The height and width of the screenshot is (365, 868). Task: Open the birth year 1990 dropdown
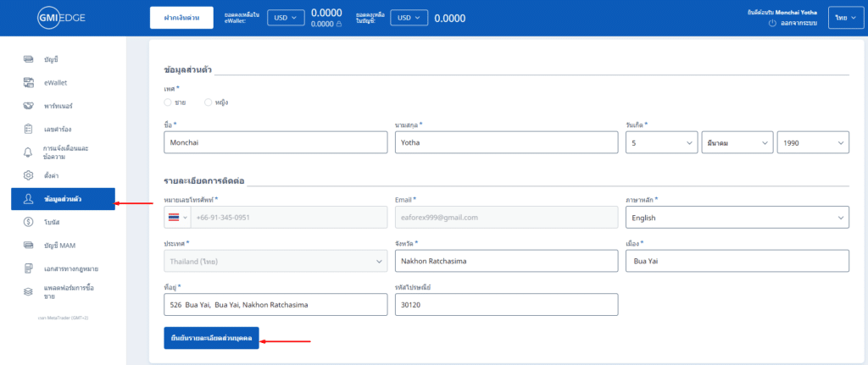tap(812, 143)
